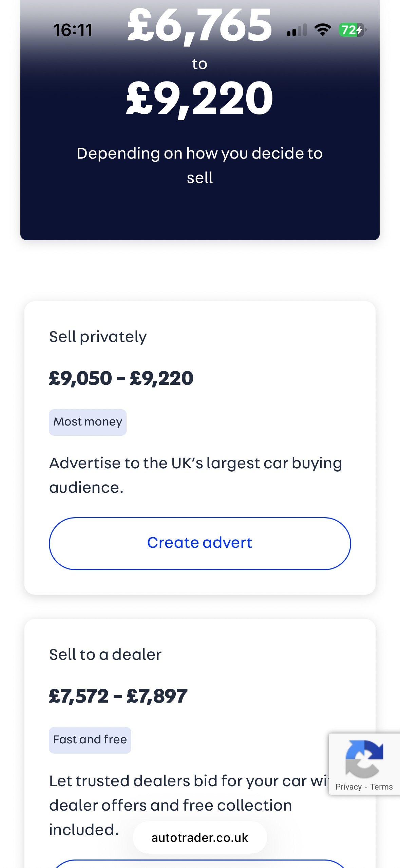Tap the autotrader.co.uk address pill

[200, 837]
